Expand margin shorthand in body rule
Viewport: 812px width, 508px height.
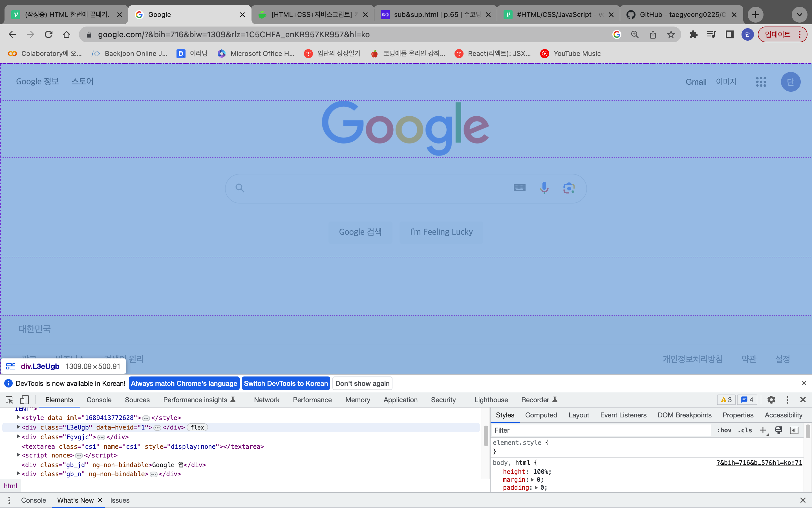(x=532, y=480)
